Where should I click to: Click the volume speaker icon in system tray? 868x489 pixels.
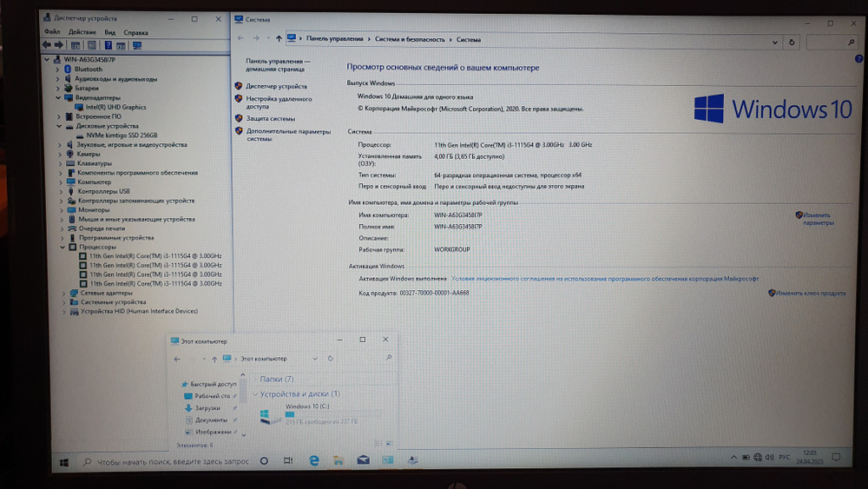769,458
